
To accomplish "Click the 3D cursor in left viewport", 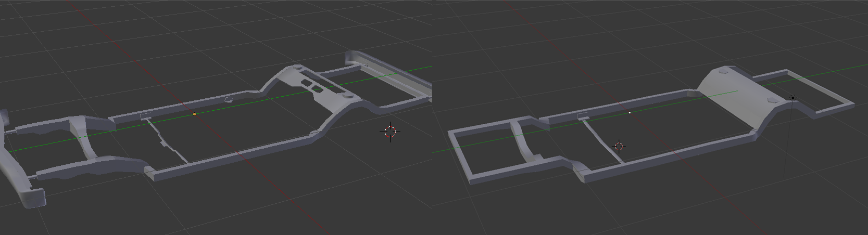I will pos(391,132).
